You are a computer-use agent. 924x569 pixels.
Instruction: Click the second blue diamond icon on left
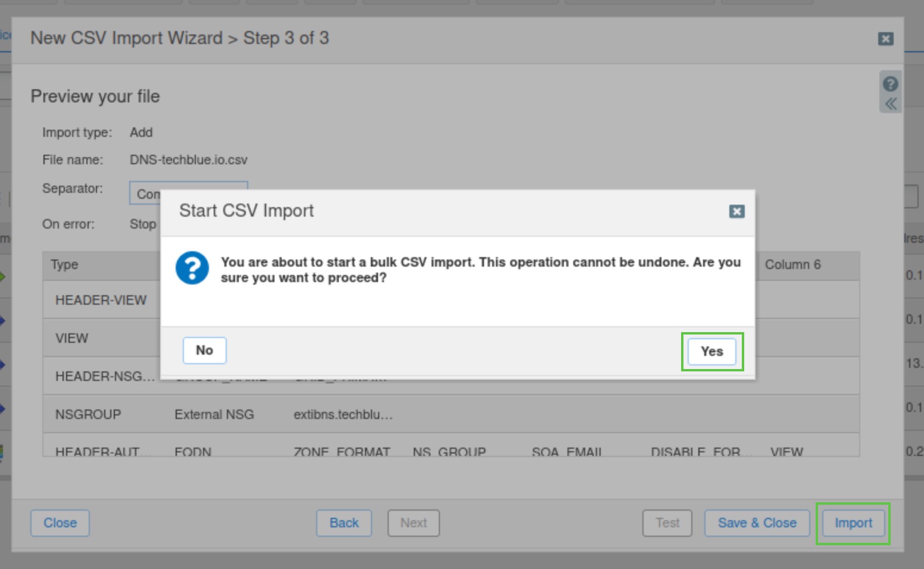(4, 364)
